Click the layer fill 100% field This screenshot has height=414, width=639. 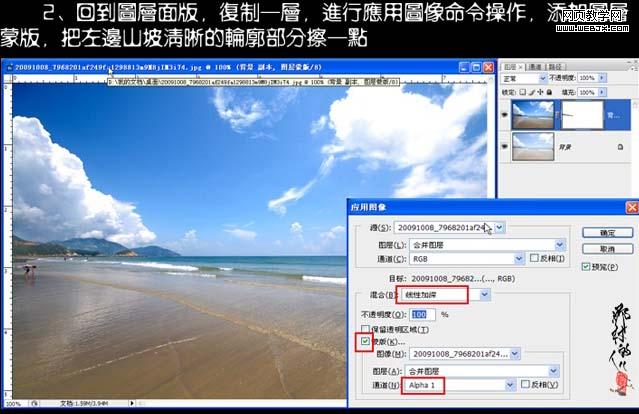click(587, 92)
